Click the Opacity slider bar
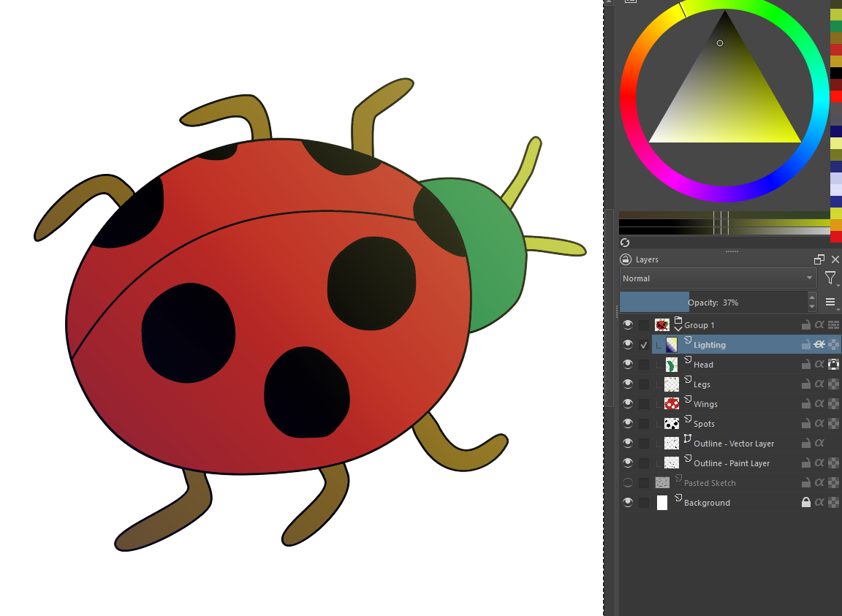 pyautogui.click(x=713, y=302)
